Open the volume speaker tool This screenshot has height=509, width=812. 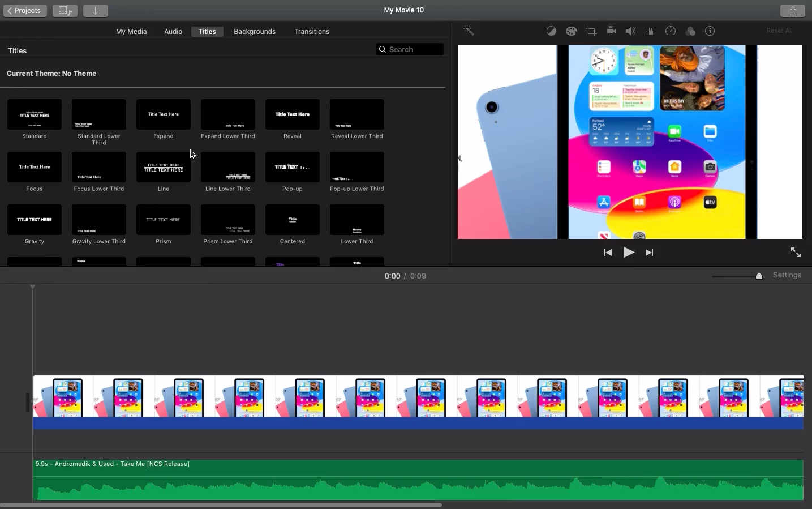click(x=631, y=32)
